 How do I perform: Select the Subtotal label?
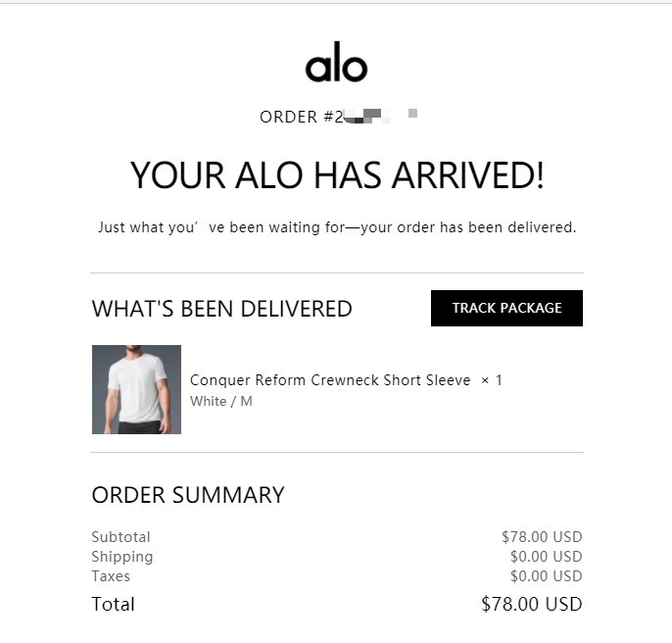(120, 537)
